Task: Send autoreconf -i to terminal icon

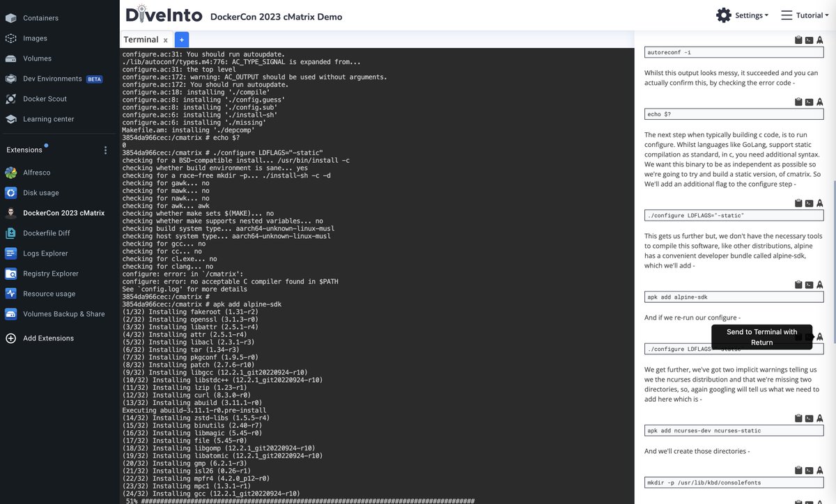Action: (809, 40)
